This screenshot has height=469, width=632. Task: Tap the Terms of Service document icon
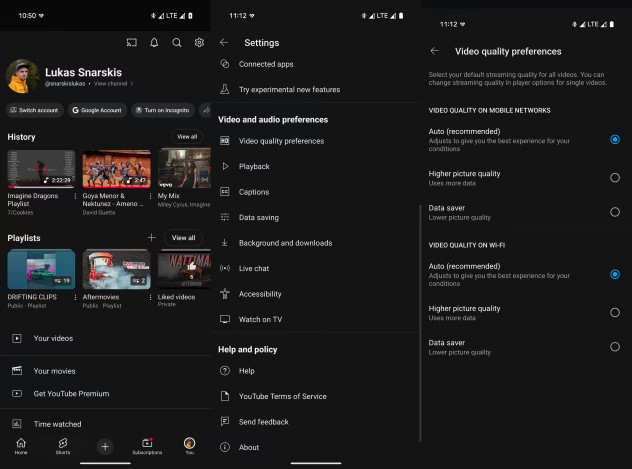[225, 396]
